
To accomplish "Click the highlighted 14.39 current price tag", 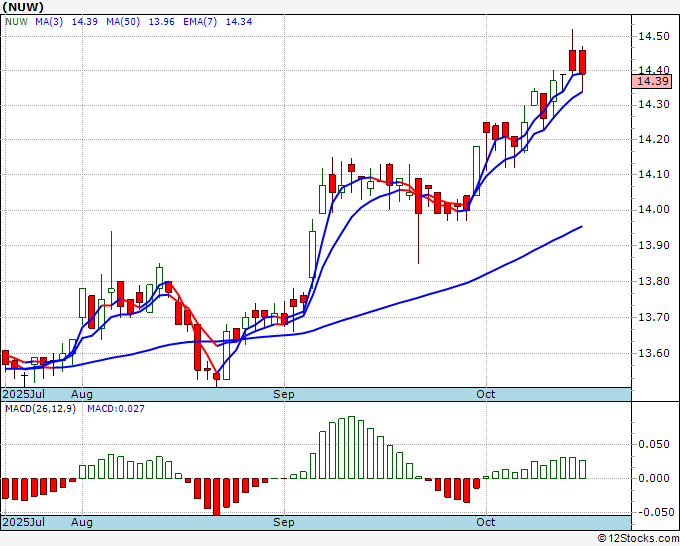I will (652, 81).
